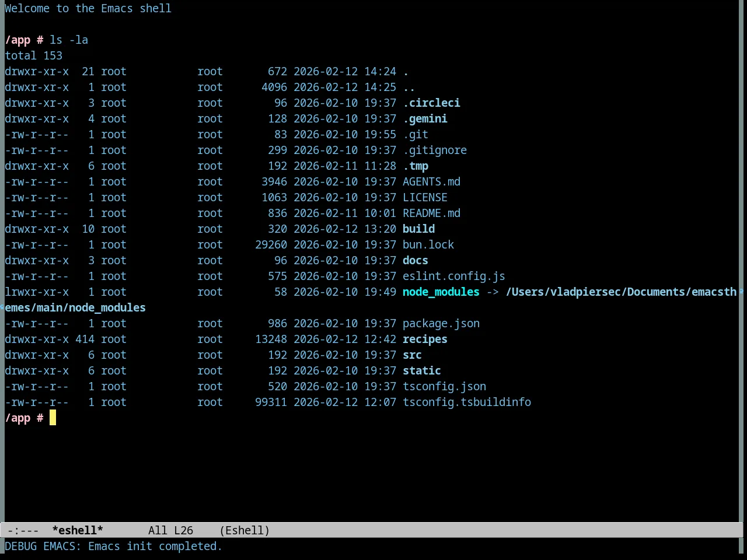Click the size 3946 of AGENTS.md
Image resolution: width=747 pixels, height=560 pixels.
point(274,181)
